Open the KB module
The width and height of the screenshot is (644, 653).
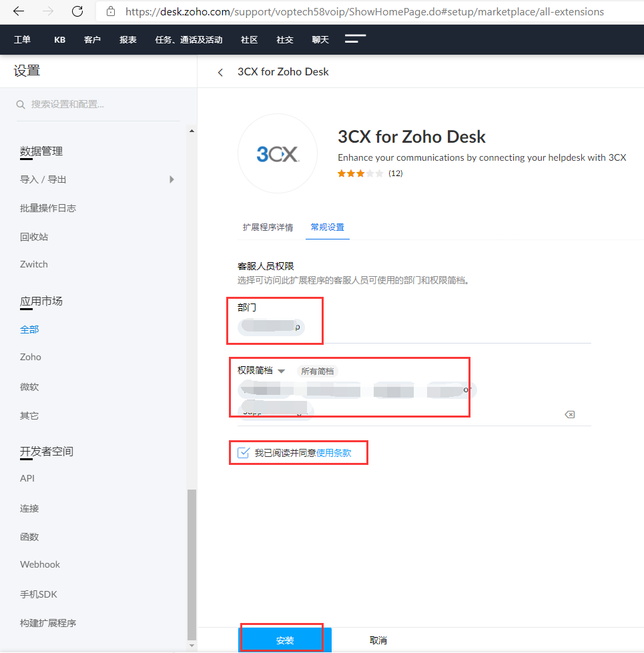59,39
